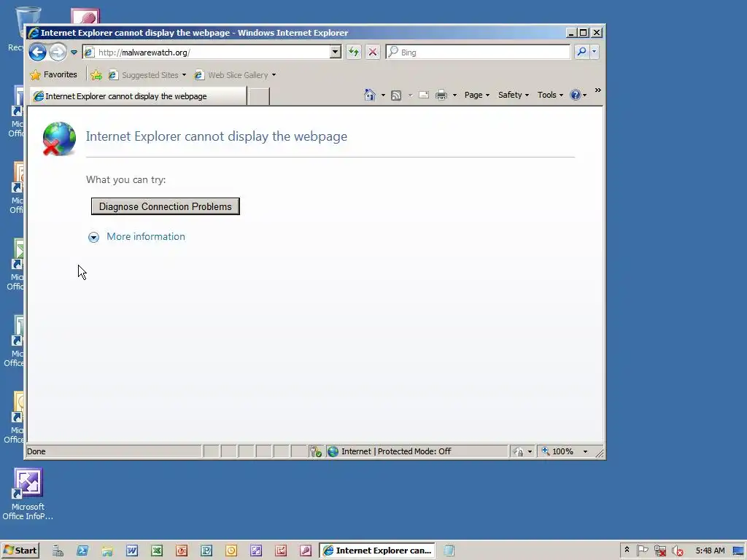Click the notepad taskbar icon

click(449, 551)
